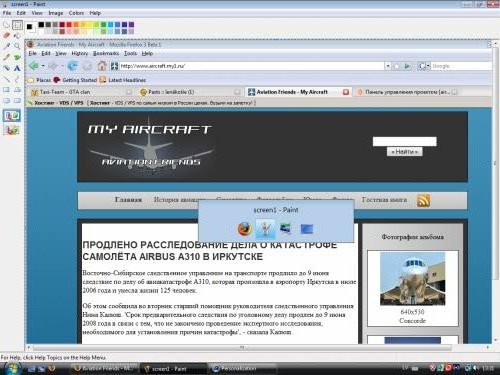500x375 pixels.
Task: Enable the transparent selection option
Action: (x=12, y=130)
